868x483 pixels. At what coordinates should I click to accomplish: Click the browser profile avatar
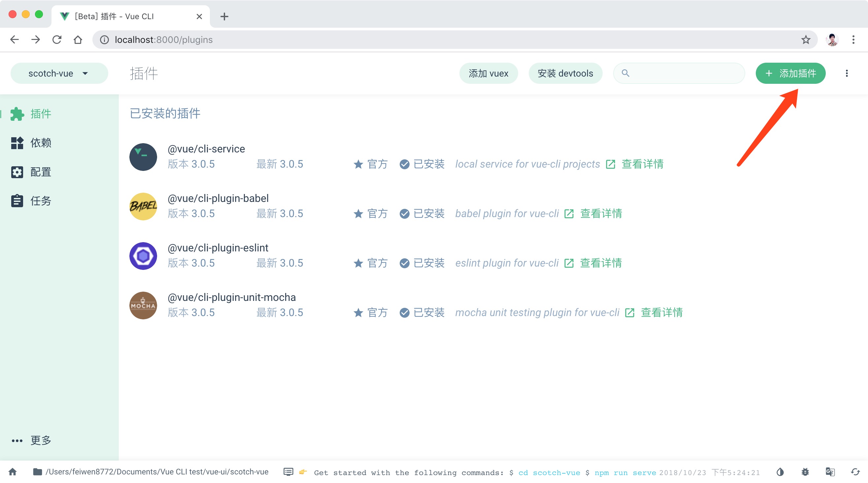pos(832,40)
